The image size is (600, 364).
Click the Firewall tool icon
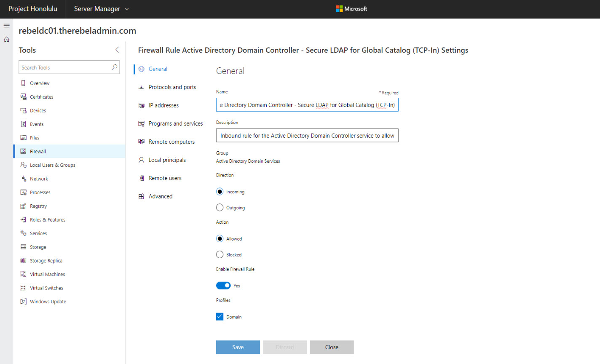23,151
